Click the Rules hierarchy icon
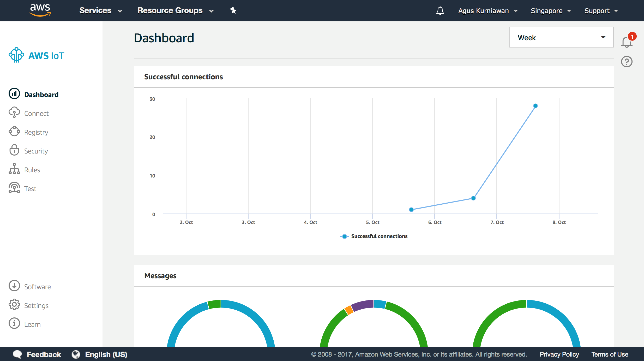This screenshot has width=644, height=361. pos(14,169)
